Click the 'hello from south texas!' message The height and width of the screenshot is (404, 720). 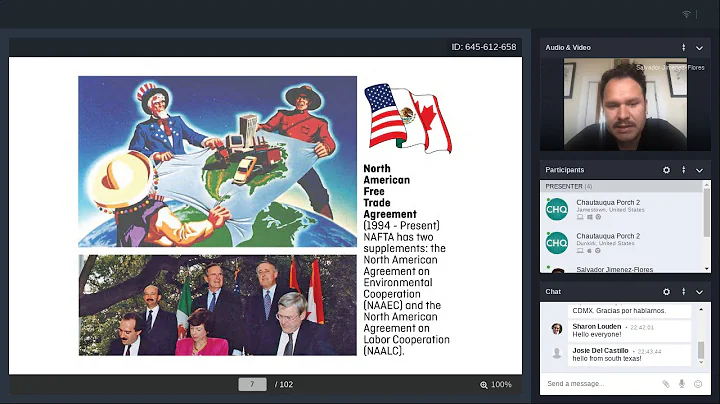(607, 359)
